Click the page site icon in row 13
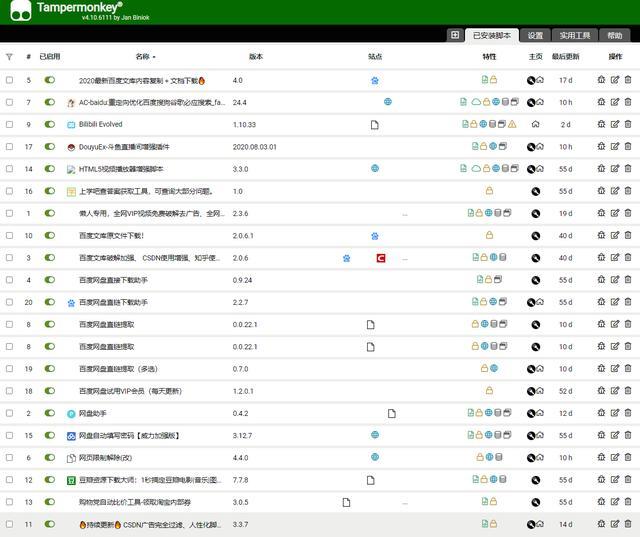 pyautogui.click(x=346, y=502)
